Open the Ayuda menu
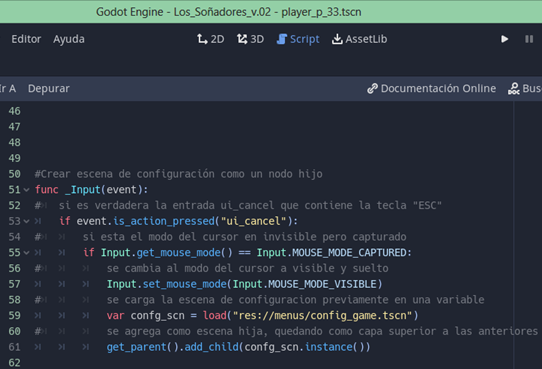The image size is (542, 369). 69,39
